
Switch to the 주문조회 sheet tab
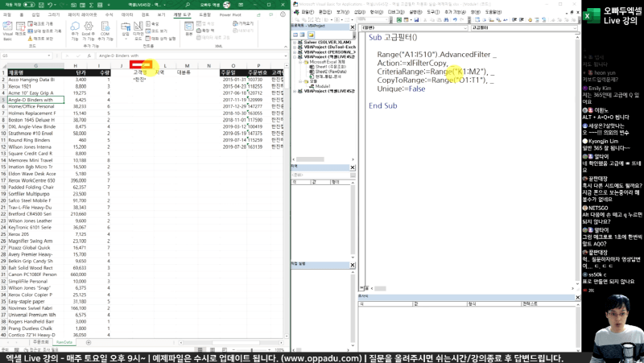[x=40, y=342]
